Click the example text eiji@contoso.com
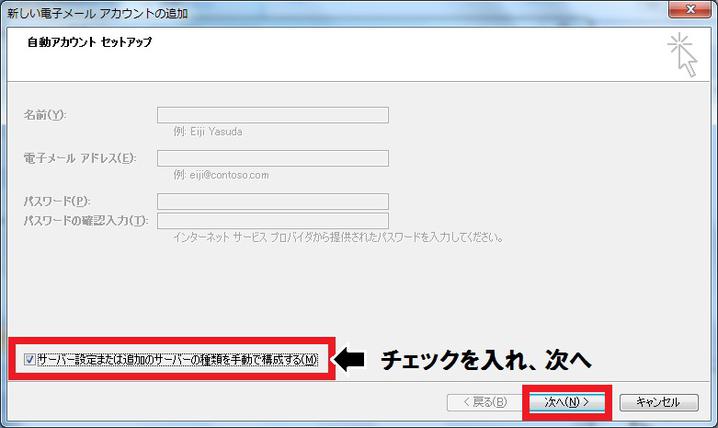The height and width of the screenshot is (428, 718). [x=229, y=175]
